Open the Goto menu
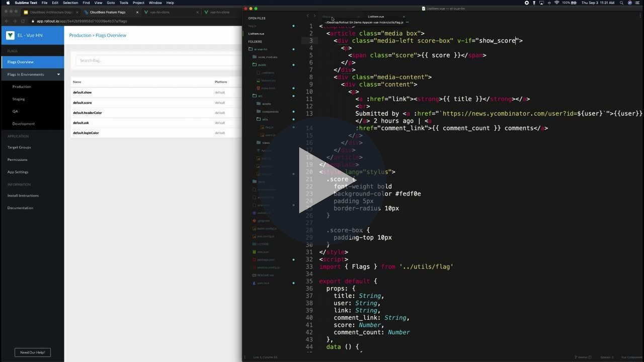The height and width of the screenshot is (362, 644). [x=111, y=3]
